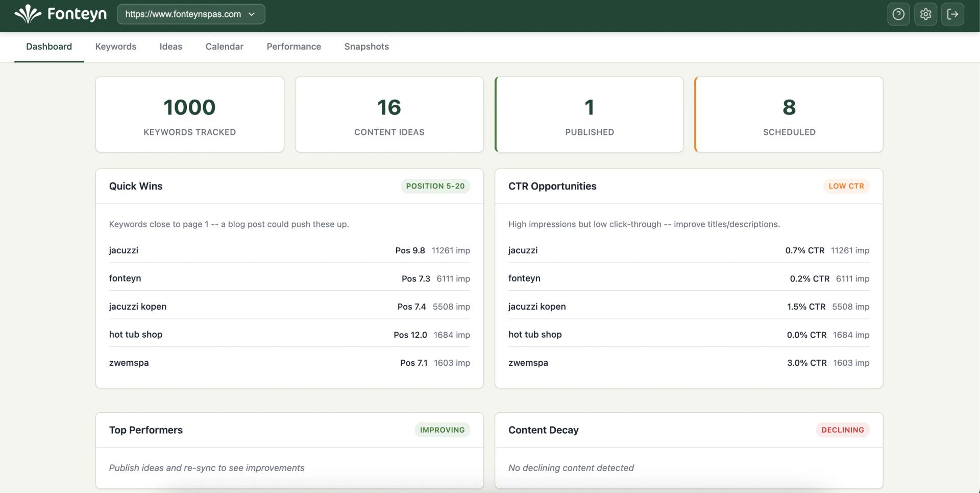Select the Dashboard tab
This screenshot has height=493, width=980.
tap(49, 46)
